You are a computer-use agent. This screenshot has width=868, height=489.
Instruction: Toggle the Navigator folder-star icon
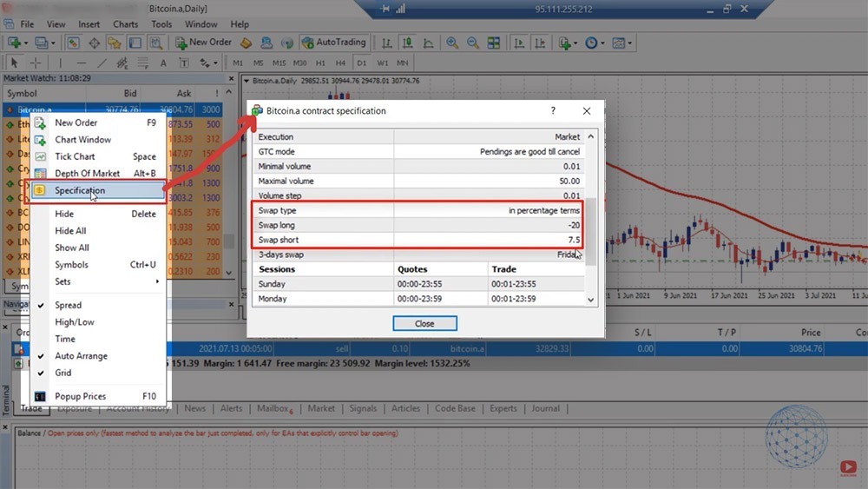pyautogui.click(x=115, y=43)
